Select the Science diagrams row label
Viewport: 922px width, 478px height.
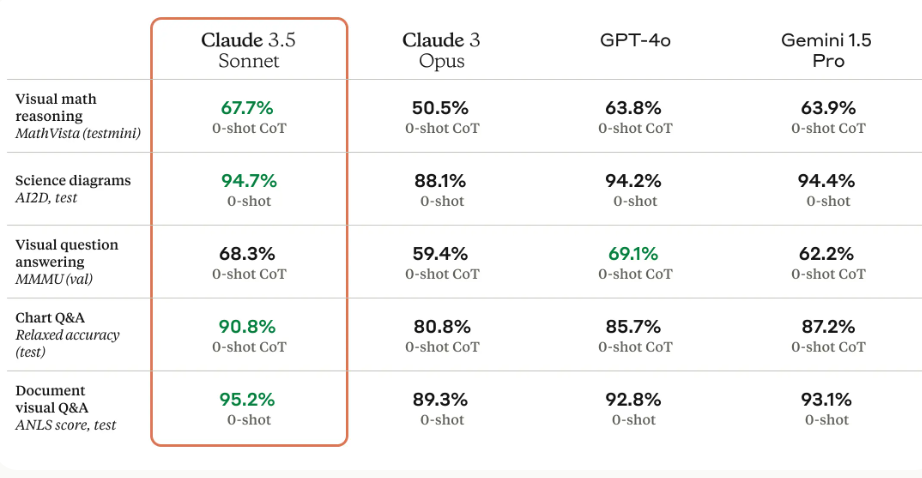[72, 181]
